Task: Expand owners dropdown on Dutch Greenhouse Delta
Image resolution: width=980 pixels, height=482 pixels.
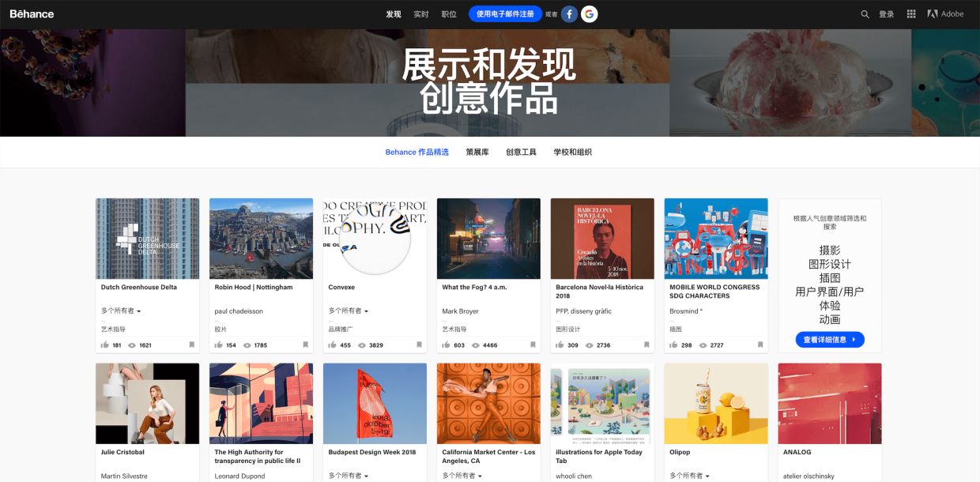Action: 121,311
